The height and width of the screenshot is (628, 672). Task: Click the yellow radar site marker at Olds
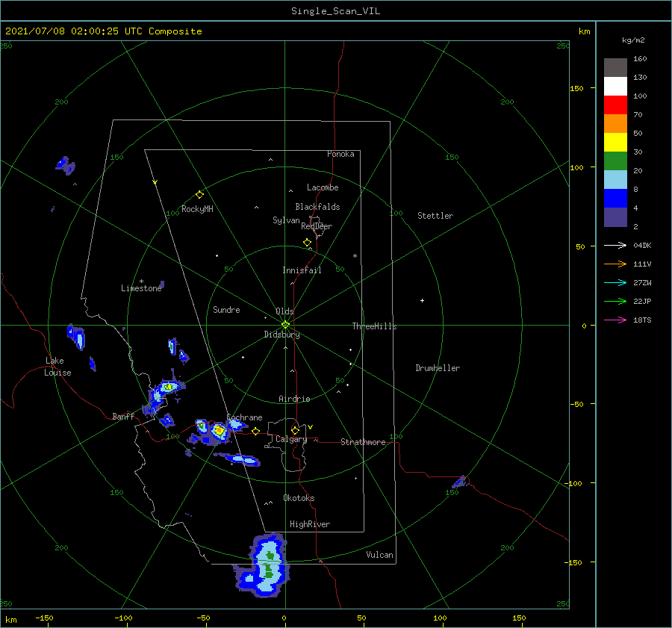click(x=285, y=325)
